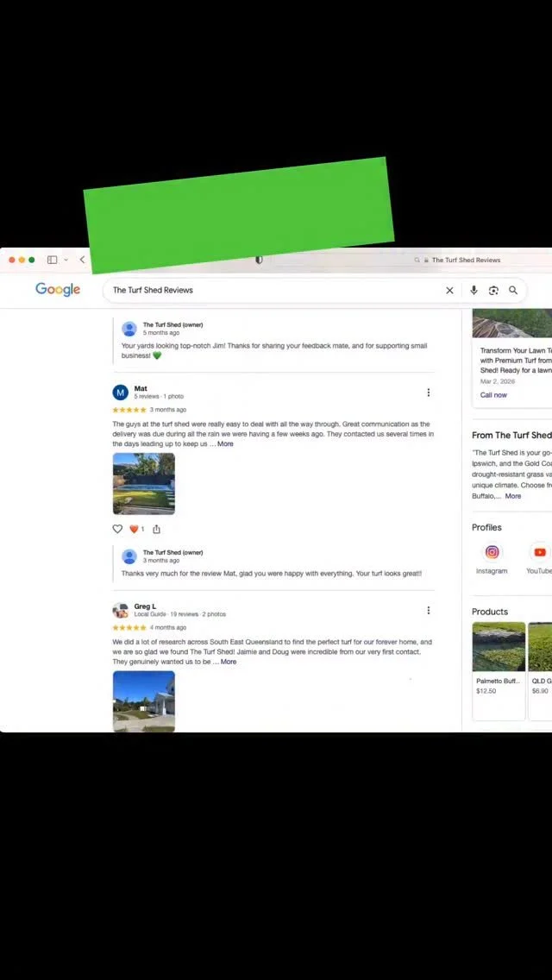Click the text "5 reviews · 1 photo"

tap(159, 396)
